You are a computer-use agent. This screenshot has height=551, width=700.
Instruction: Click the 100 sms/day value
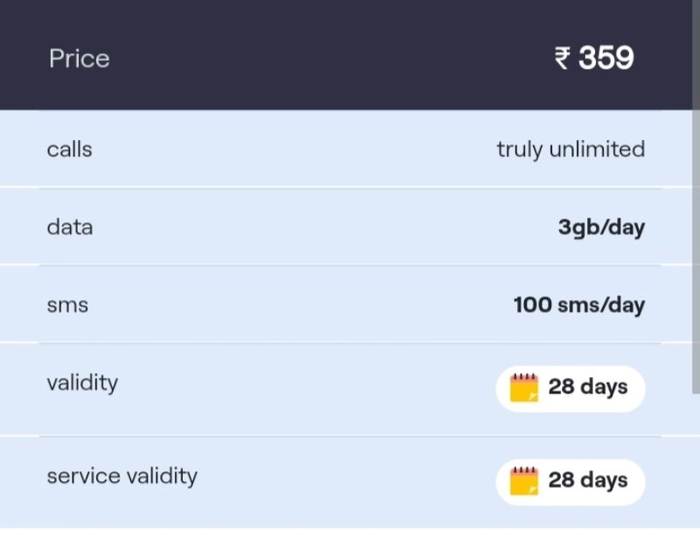click(579, 305)
